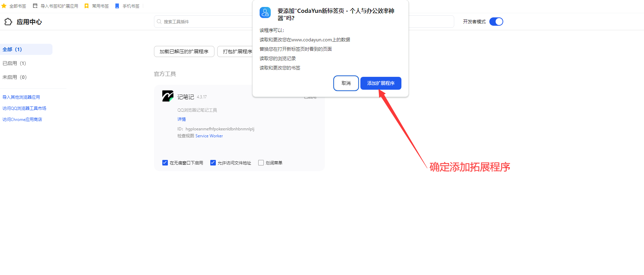Click the search magnifier icon in 搜索工具插件

point(159,22)
